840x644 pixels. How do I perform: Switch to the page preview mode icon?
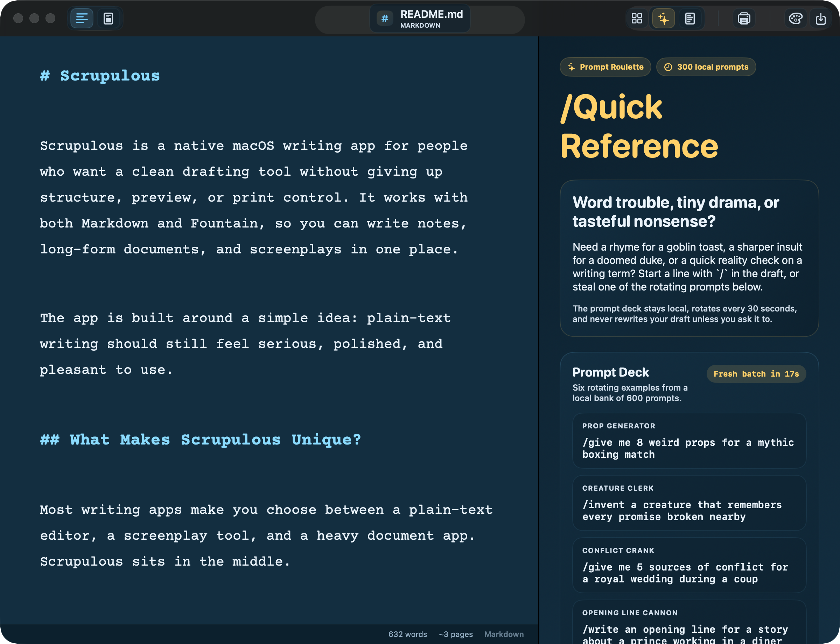(x=108, y=19)
